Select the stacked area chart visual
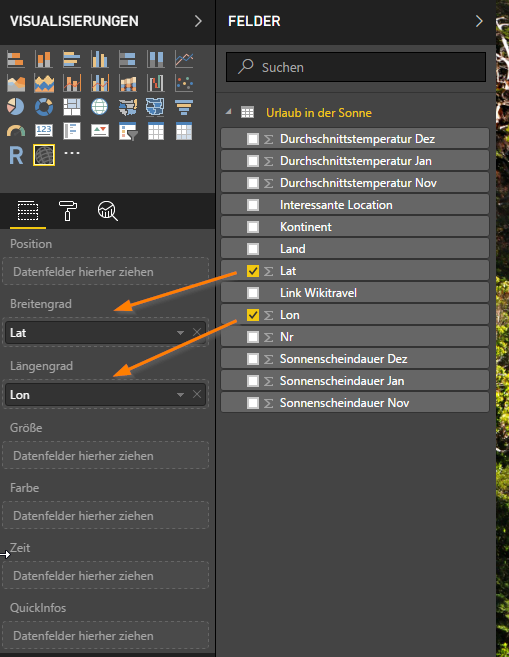The height and width of the screenshot is (657, 509). pos(44,83)
